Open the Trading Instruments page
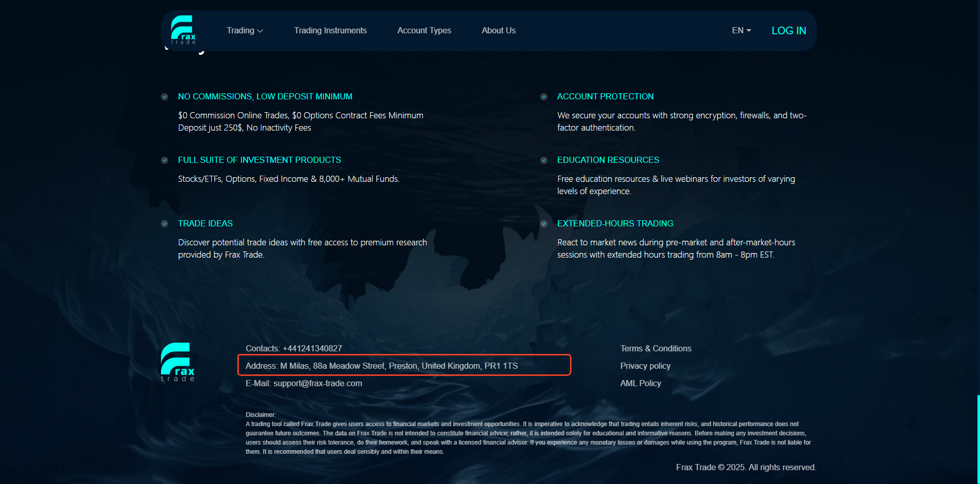The image size is (980, 484). [x=331, y=31]
